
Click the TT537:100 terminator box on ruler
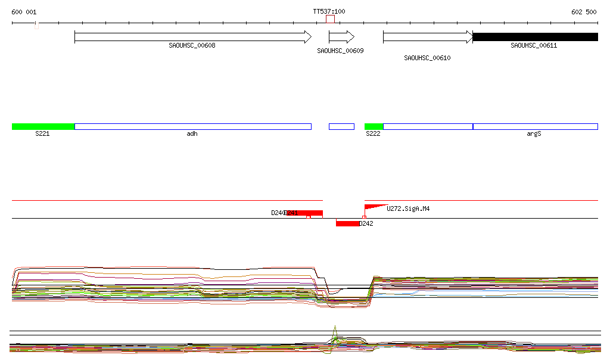(x=330, y=19)
